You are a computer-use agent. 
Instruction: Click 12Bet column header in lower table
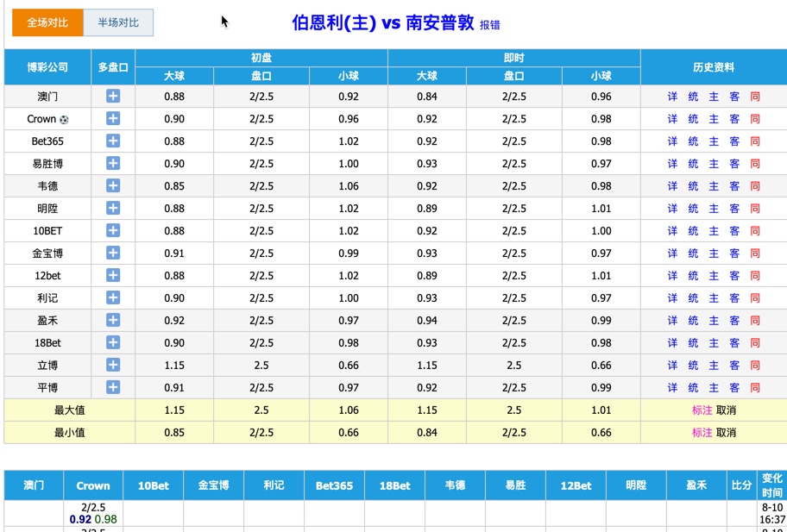576,485
